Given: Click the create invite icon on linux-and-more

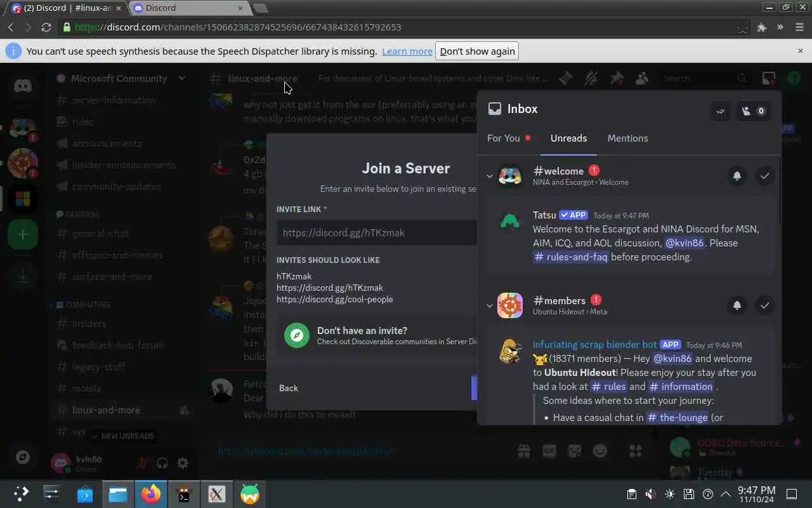Looking at the screenshot, I should click(x=184, y=410).
